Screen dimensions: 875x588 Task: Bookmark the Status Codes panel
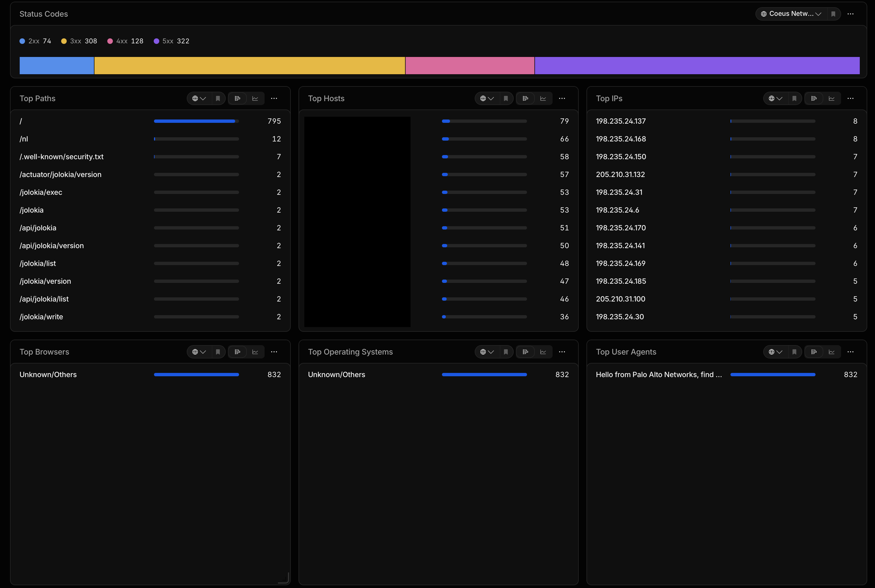pyautogui.click(x=833, y=14)
